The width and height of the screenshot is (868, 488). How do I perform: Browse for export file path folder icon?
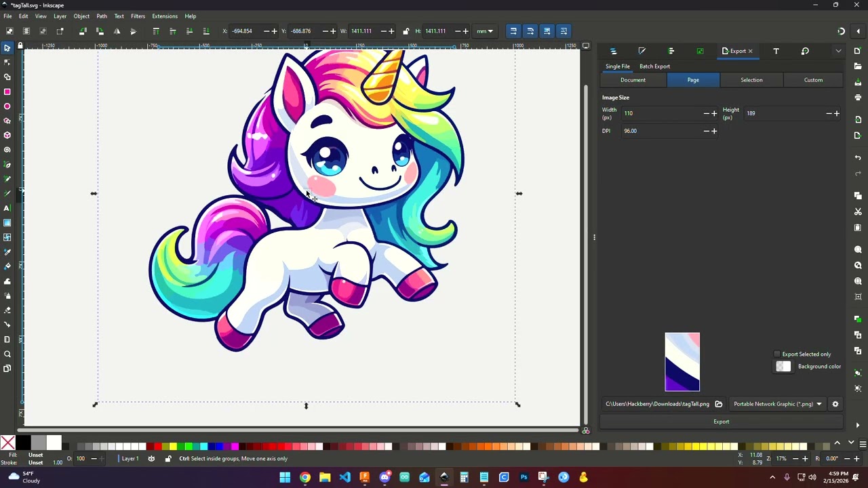point(719,404)
